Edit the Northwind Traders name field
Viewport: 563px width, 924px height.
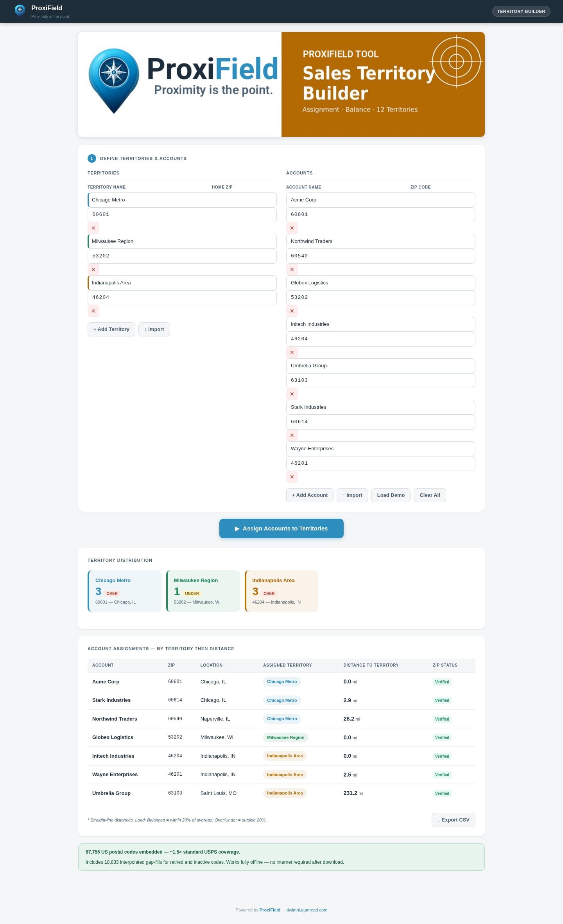point(381,241)
